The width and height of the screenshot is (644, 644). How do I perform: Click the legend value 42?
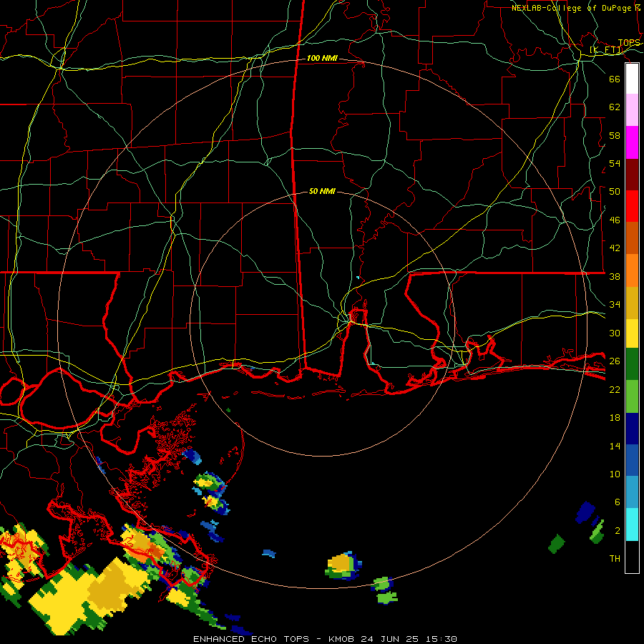615,248
